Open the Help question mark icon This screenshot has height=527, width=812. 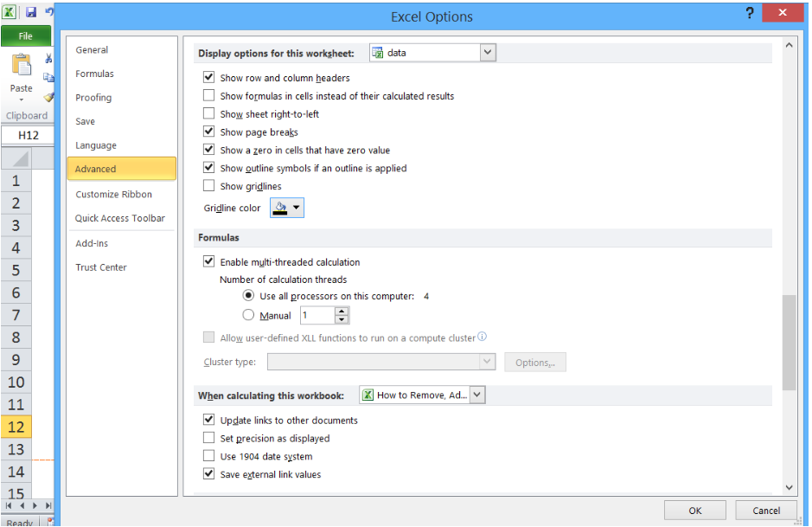coord(750,13)
